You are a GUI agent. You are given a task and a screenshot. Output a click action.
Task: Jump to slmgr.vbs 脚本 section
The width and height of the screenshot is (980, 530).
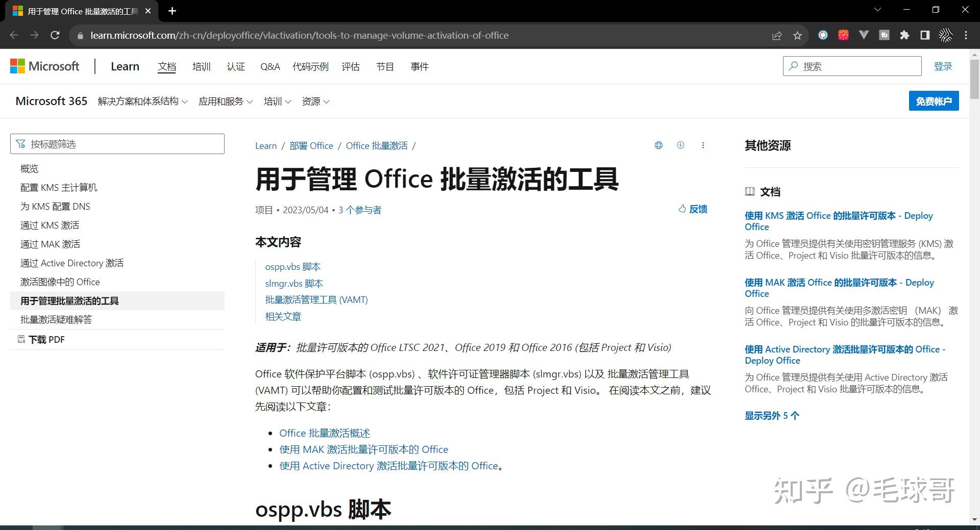294,284
